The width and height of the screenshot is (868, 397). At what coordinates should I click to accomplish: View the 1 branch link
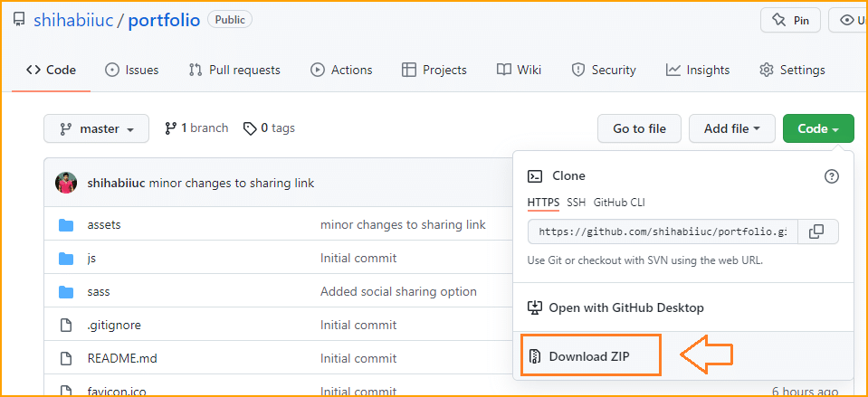tap(196, 128)
